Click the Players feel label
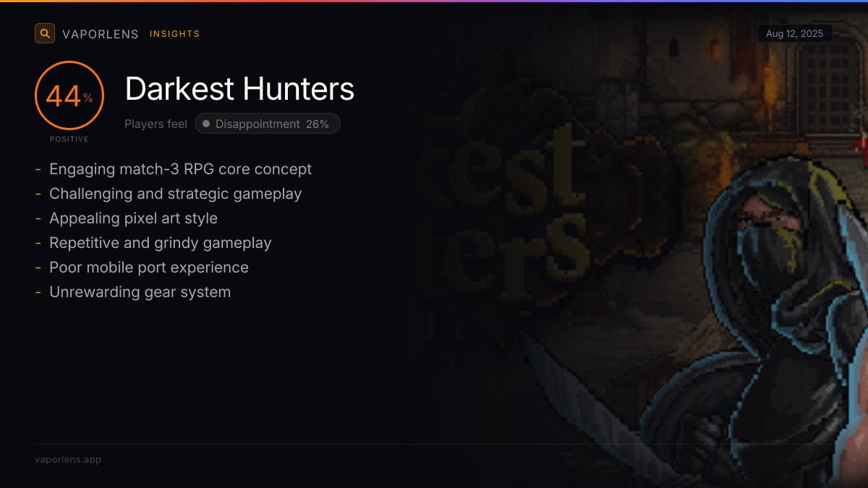868x488 pixels. pyautogui.click(x=156, y=124)
